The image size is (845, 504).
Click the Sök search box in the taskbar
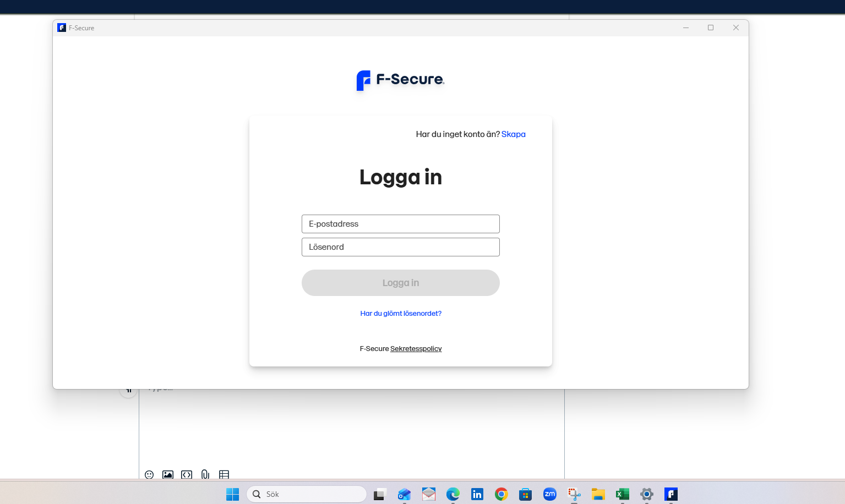coord(306,494)
